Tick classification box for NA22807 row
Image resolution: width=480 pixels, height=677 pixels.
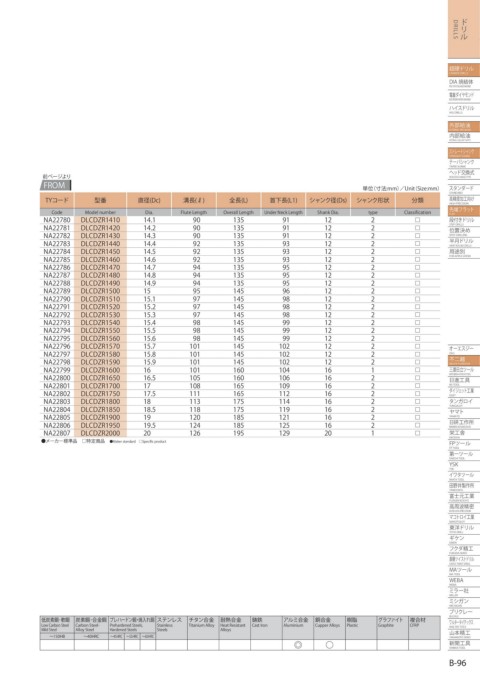click(417, 433)
